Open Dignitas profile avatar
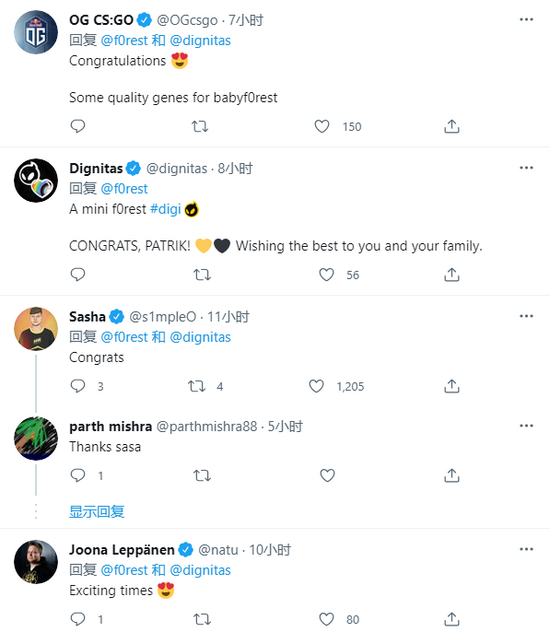 (36, 180)
